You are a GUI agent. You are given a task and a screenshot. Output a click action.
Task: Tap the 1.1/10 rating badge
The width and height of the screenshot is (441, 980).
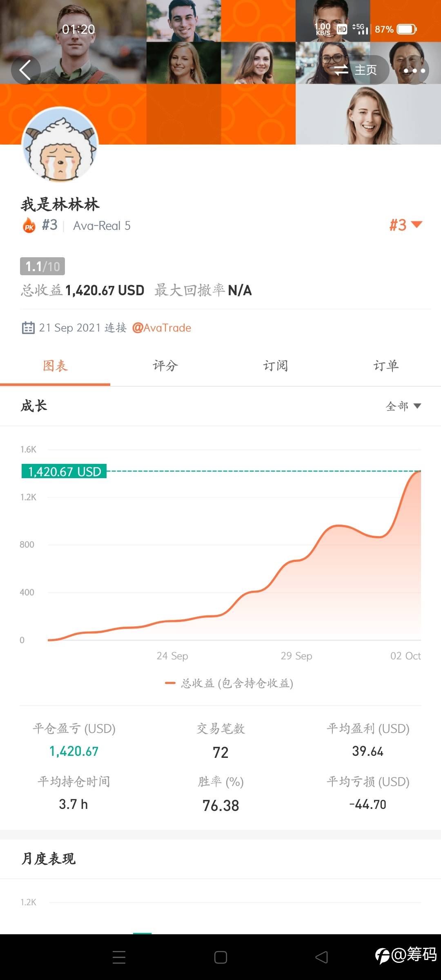(x=42, y=266)
